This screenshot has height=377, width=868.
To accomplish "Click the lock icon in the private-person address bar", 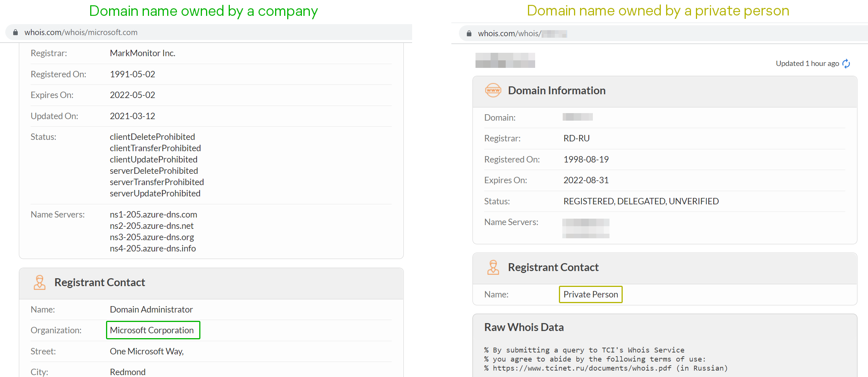I will click(x=469, y=34).
